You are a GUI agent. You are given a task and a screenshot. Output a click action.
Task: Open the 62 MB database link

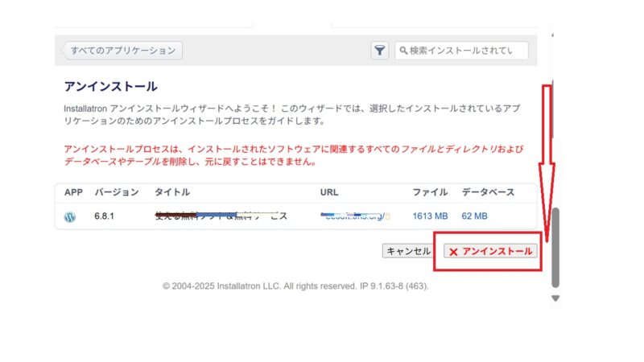tap(474, 216)
